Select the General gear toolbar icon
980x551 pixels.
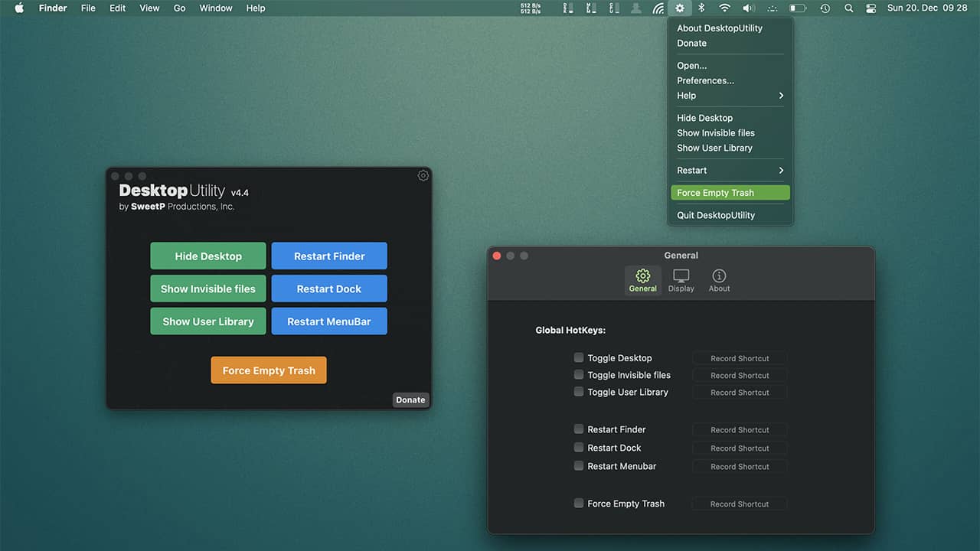[x=642, y=281]
